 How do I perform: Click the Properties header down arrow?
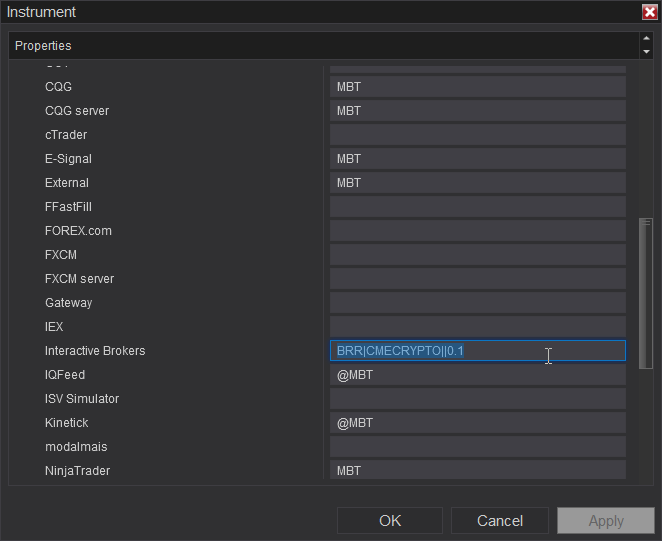(x=646, y=51)
